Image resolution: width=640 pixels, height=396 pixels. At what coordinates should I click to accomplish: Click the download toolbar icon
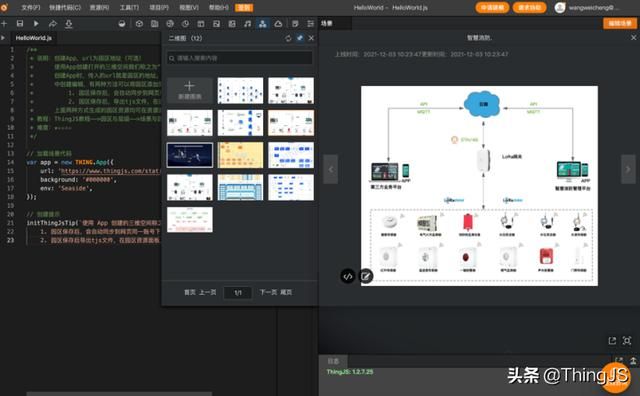pos(69,24)
